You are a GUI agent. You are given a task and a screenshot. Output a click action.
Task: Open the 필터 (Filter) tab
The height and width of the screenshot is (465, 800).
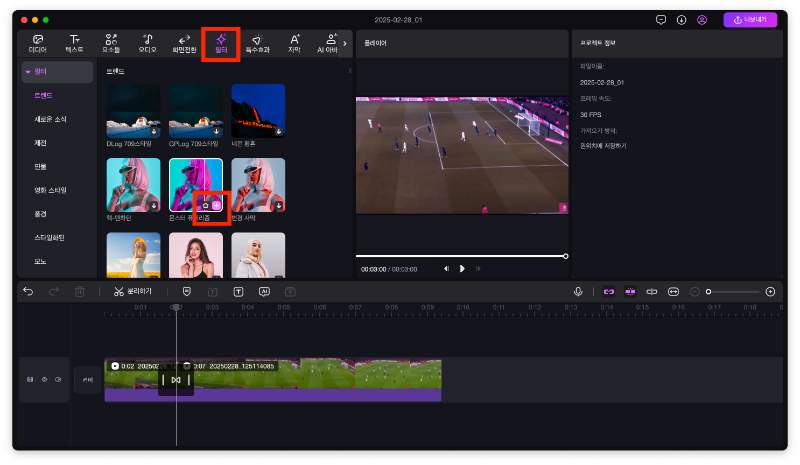(x=220, y=42)
